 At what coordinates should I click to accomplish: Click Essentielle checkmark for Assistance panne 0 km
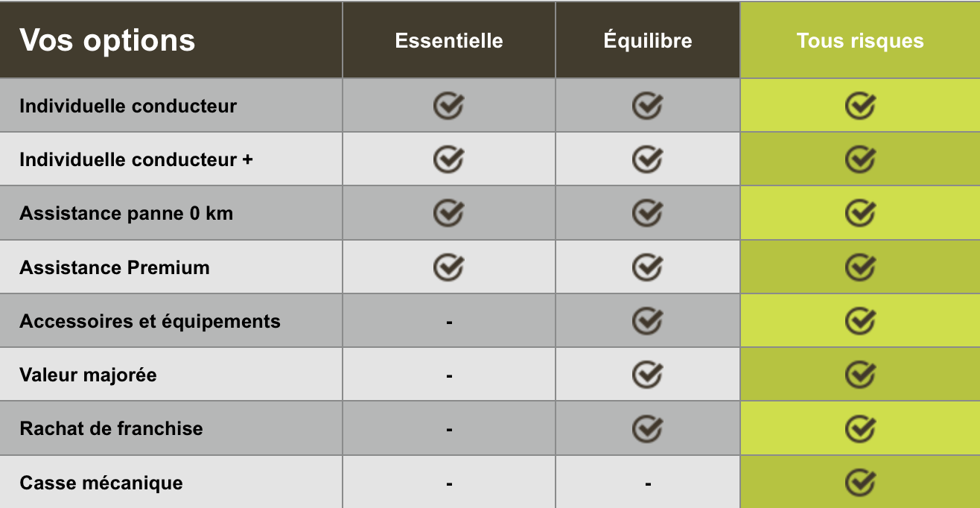pos(448,213)
